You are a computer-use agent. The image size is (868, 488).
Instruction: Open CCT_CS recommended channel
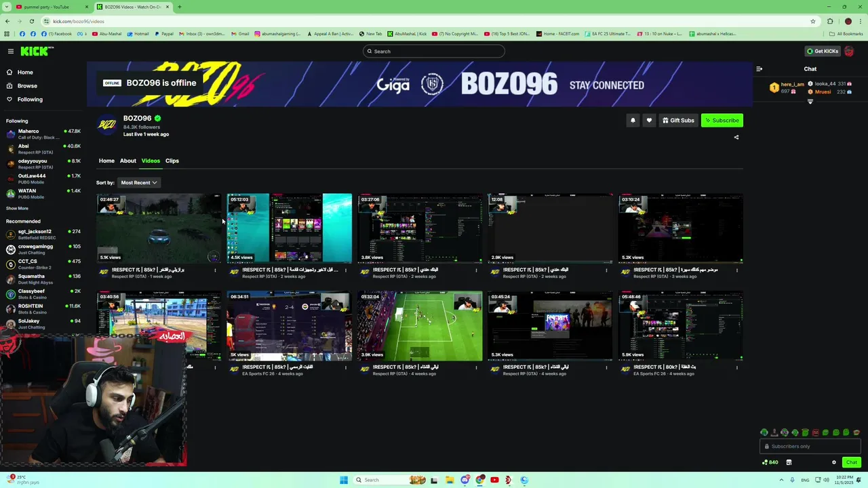[x=43, y=264]
